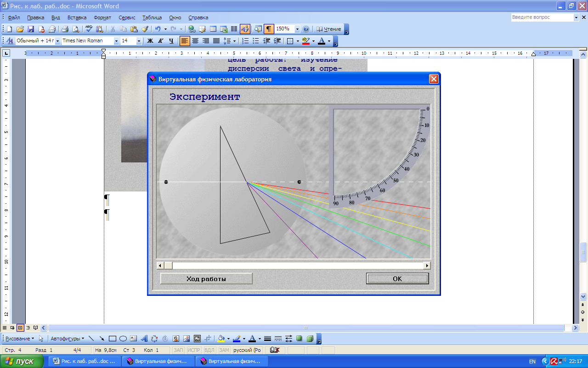Open the Файл menu
The image size is (588, 368).
coord(14,17)
